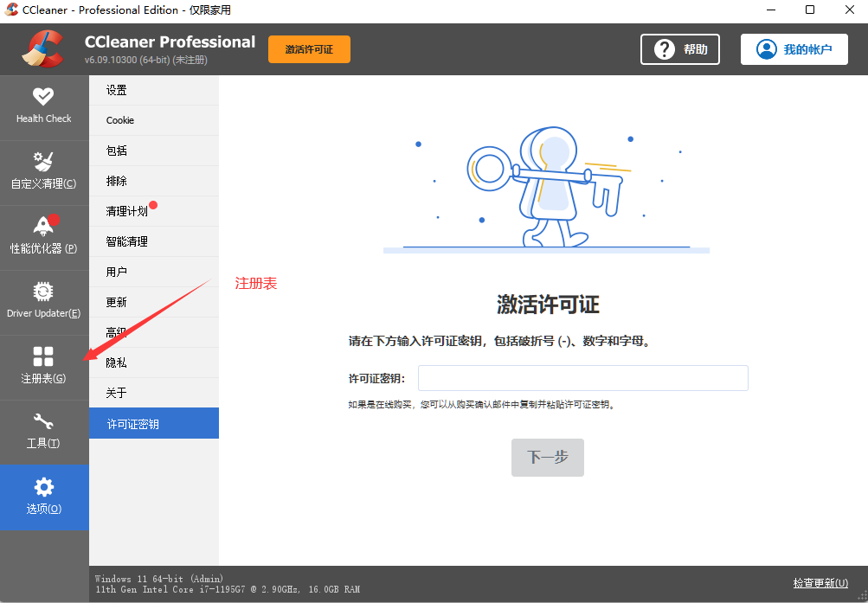Viewport: 868px width, 603px height.
Task: Open the 设置 settings tab
Action: (x=154, y=90)
